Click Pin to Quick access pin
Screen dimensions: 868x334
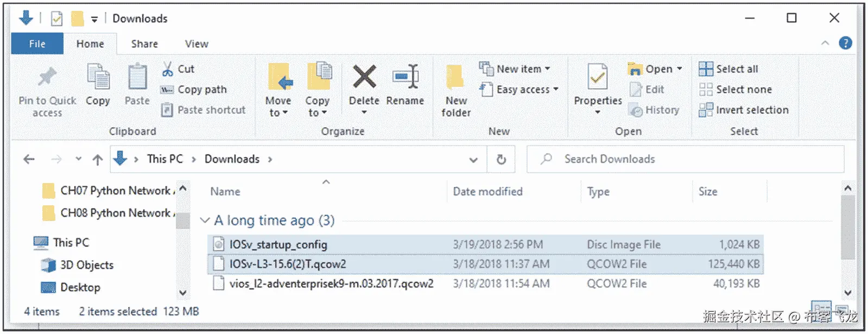pyautogui.click(x=47, y=78)
